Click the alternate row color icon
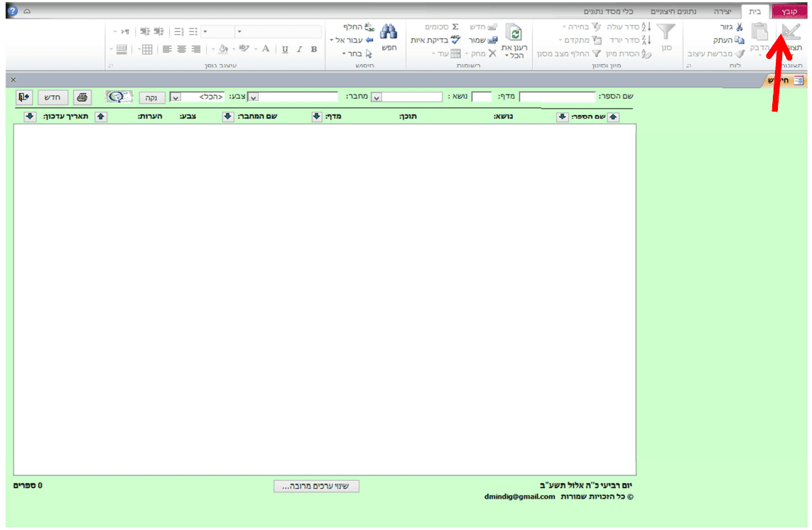Viewport: 812px width, 530px height. coord(121,50)
